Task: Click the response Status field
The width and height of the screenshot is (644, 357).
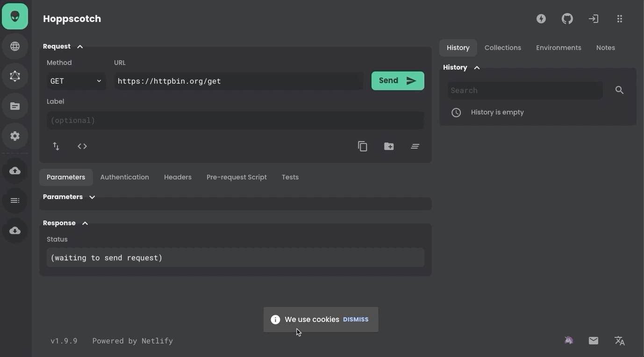Action: click(x=236, y=257)
